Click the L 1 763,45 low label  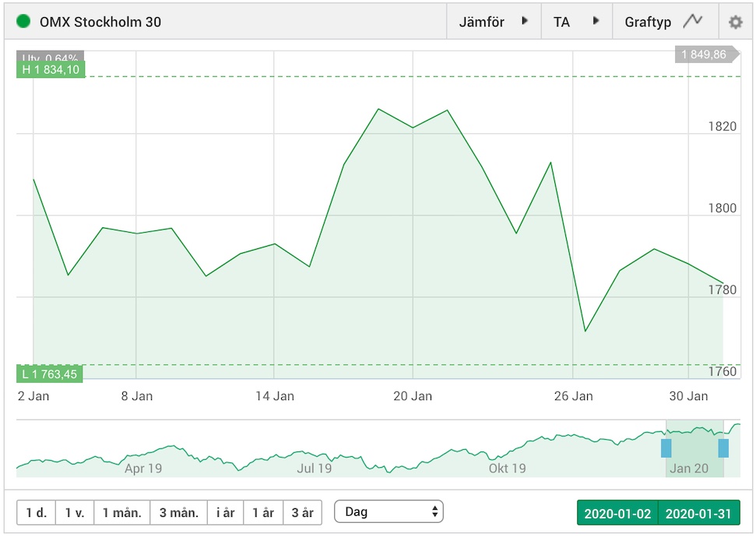pyautogui.click(x=49, y=374)
